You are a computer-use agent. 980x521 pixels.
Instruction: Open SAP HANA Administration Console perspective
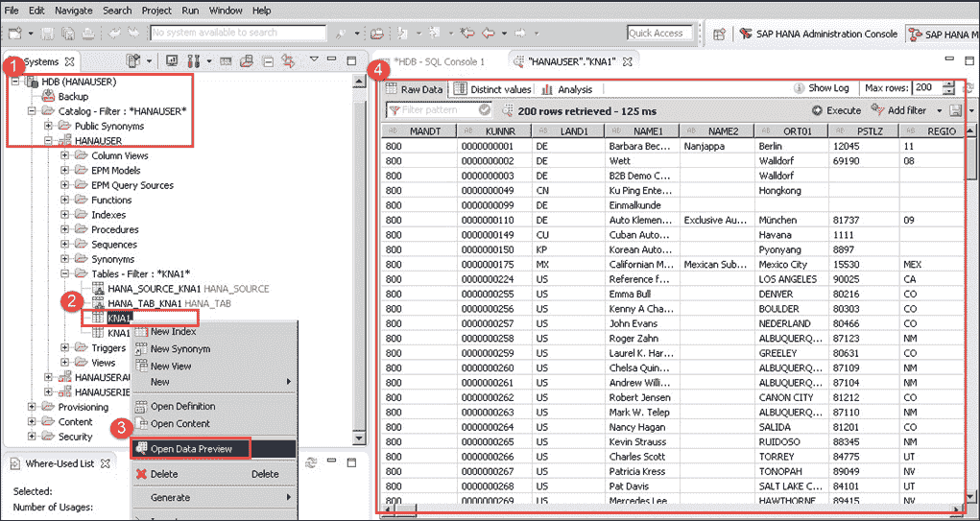click(818, 34)
